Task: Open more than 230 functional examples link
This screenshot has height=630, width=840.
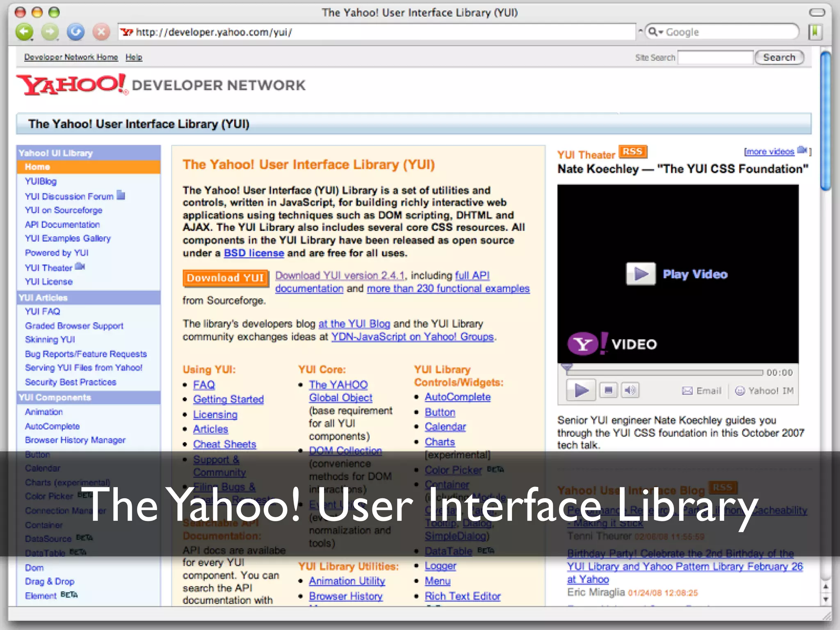Action: pyautogui.click(x=448, y=288)
